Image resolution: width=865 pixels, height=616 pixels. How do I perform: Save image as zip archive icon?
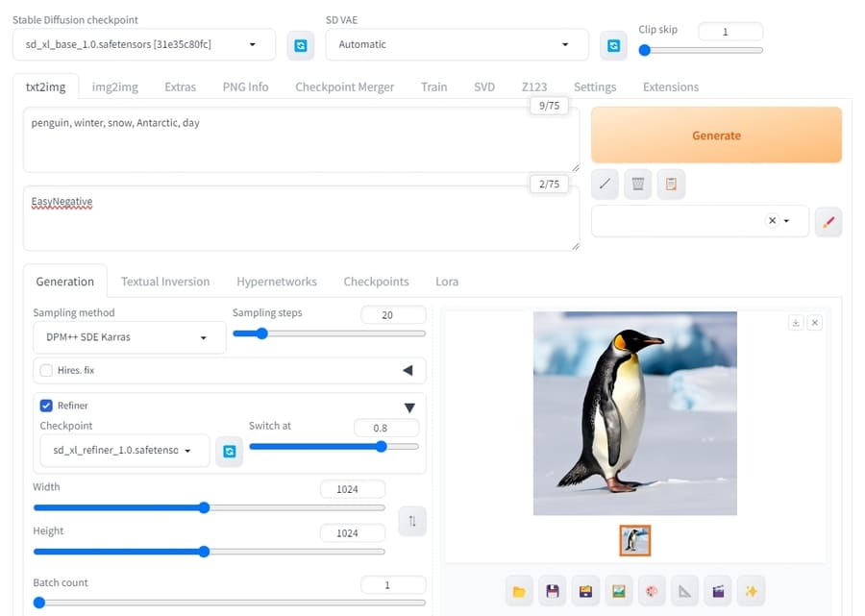click(x=585, y=591)
